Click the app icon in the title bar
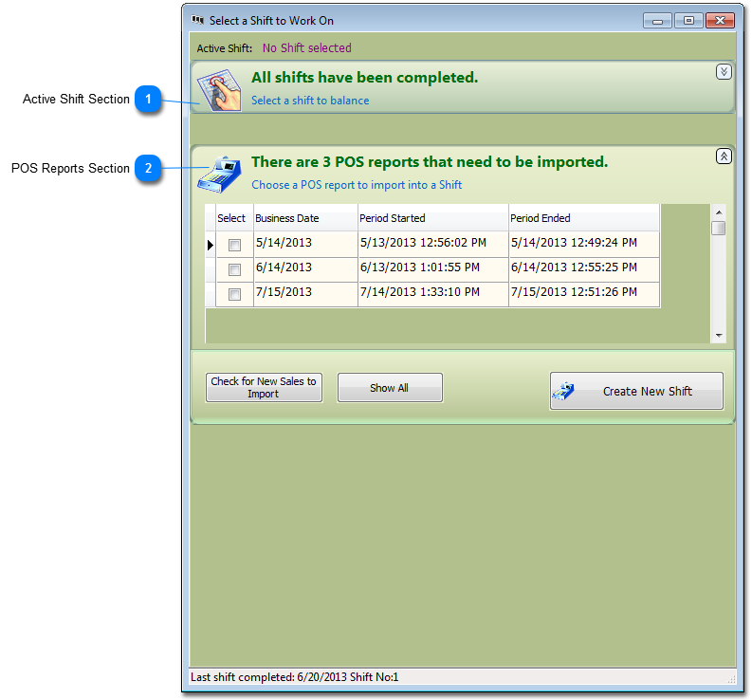Viewport: 752px width, 700px height. 198,20
